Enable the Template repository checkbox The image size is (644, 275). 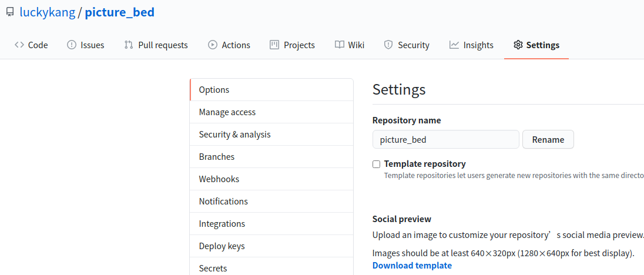pos(376,164)
